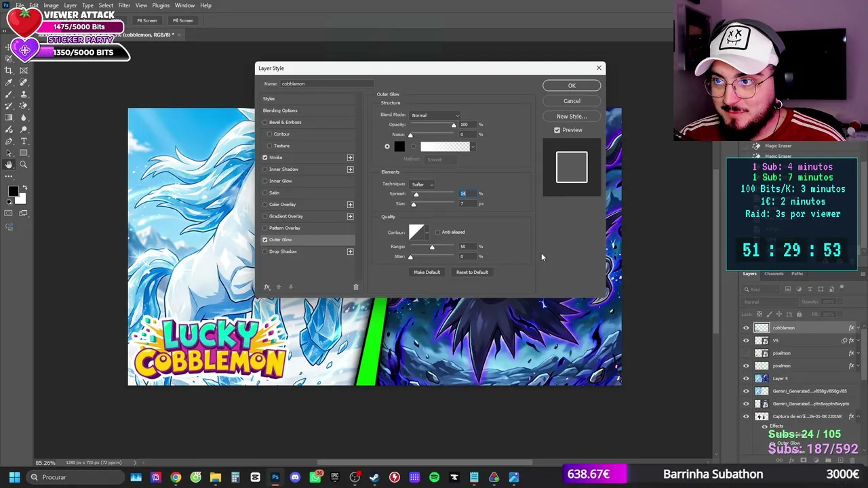The height and width of the screenshot is (488, 868).
Task: Select the Hand tool
Action: point(9,165)
